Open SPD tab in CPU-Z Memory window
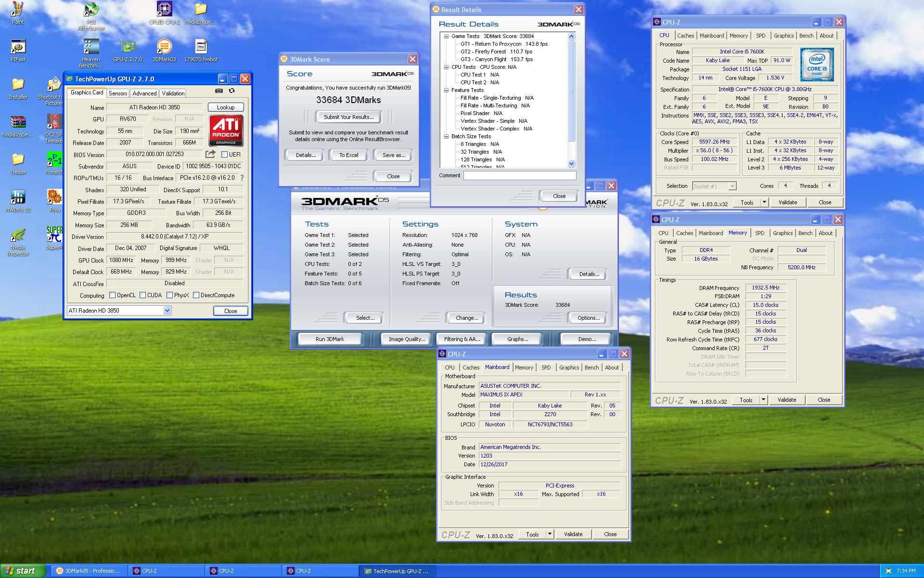The width and height of the screenshot is (924, 578). (759, 233)
